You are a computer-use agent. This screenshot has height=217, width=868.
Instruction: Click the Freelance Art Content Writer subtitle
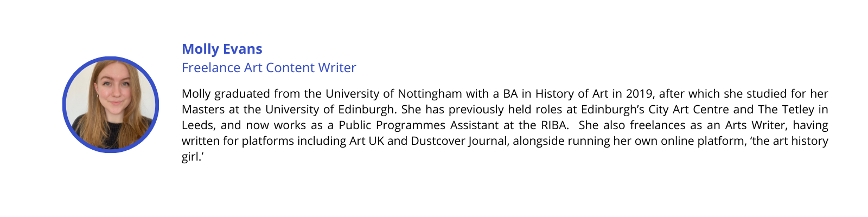269,68
